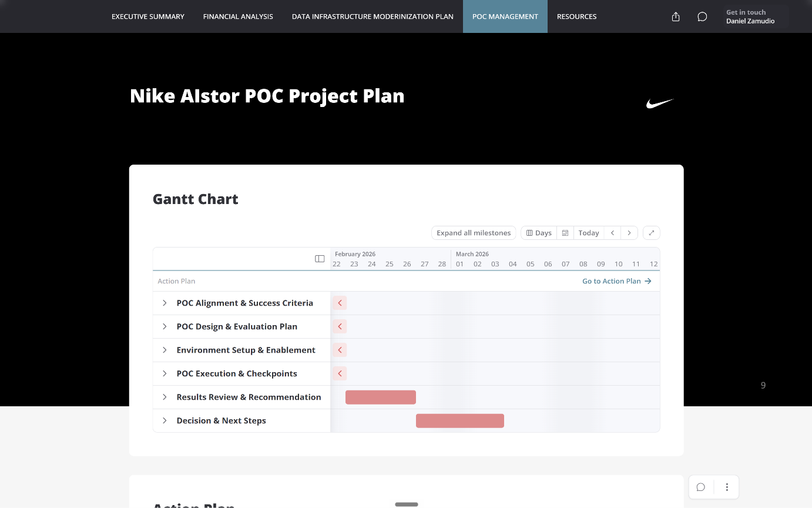This screenshot has height=508, width=812.
Task: Click the March 2026 month label
Action: (x=472, y=254)
